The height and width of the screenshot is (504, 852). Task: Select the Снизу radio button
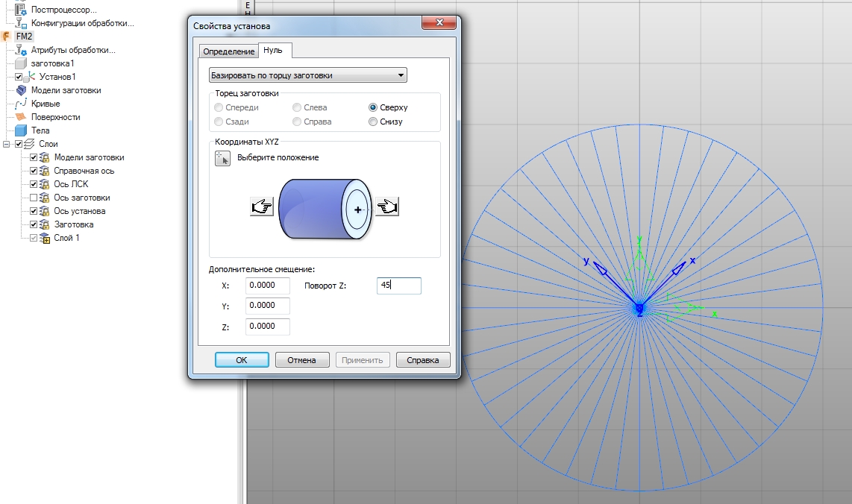click(373, 122)
